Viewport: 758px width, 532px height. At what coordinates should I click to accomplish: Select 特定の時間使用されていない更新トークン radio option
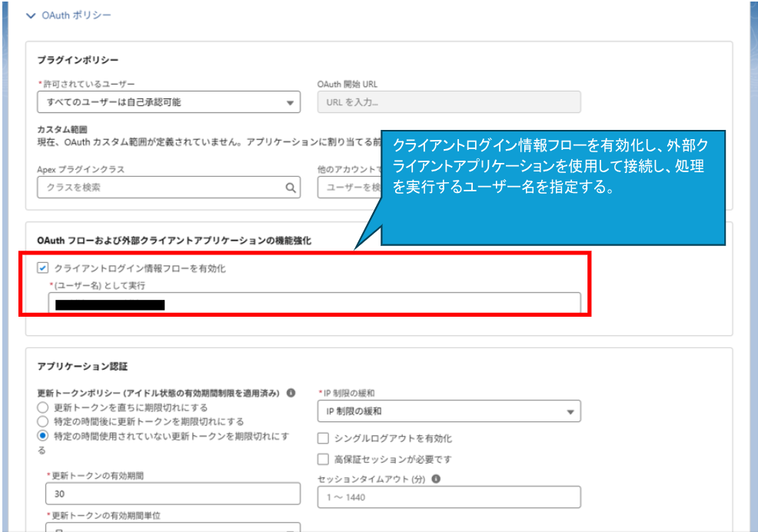[42, 436]
